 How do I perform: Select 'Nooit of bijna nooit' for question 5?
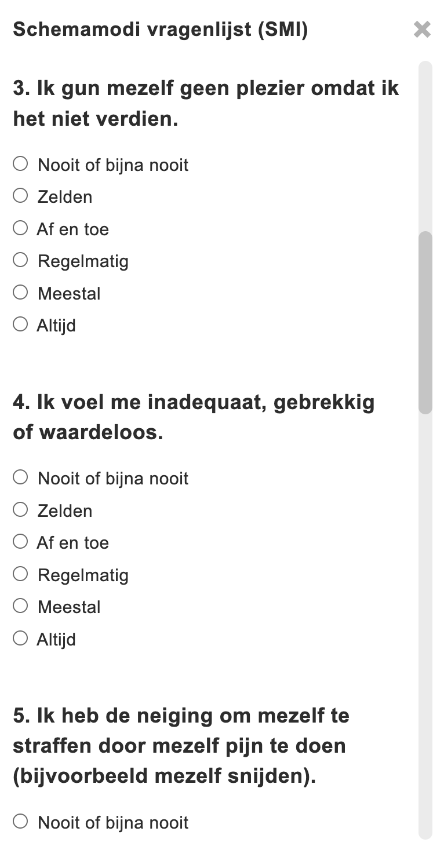[20, 821]
